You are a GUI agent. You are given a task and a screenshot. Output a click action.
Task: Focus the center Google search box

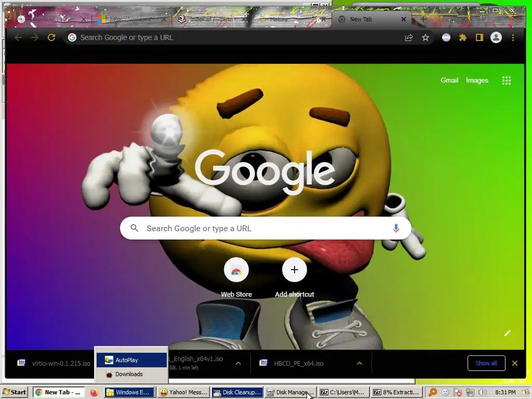tap(265, 229)
